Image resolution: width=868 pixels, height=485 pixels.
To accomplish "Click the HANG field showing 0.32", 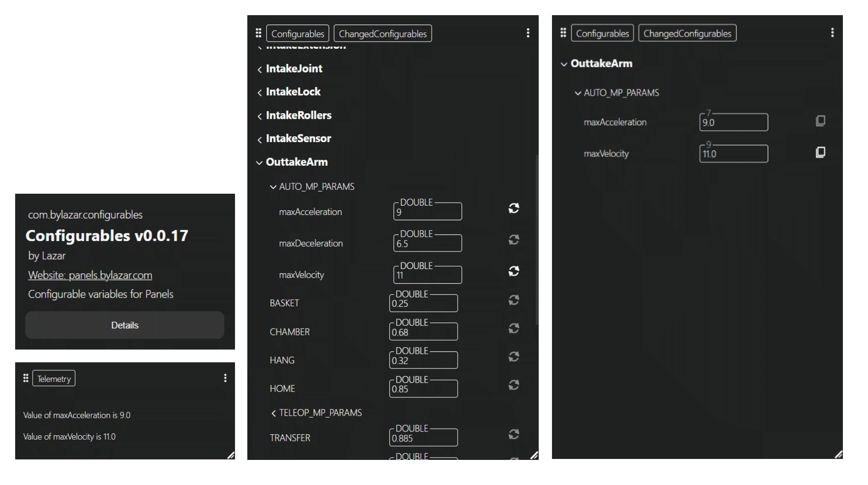I will (424, 360).
